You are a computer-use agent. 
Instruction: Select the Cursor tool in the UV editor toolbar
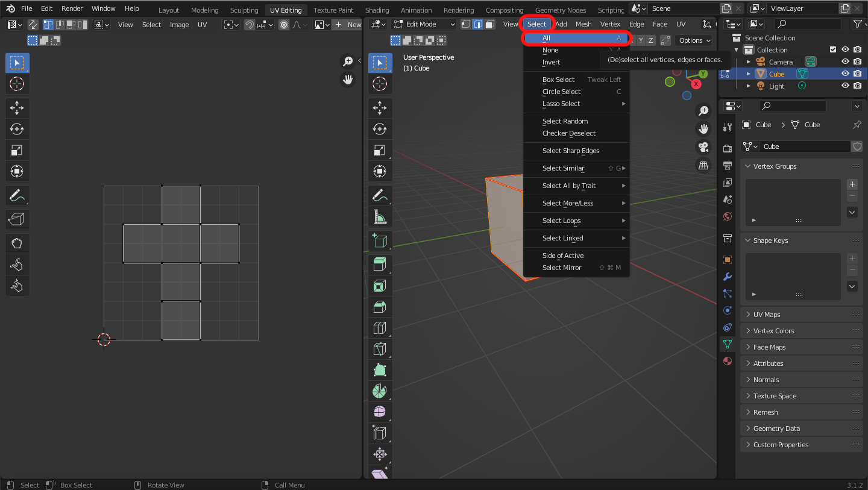(x=17, y=84)
